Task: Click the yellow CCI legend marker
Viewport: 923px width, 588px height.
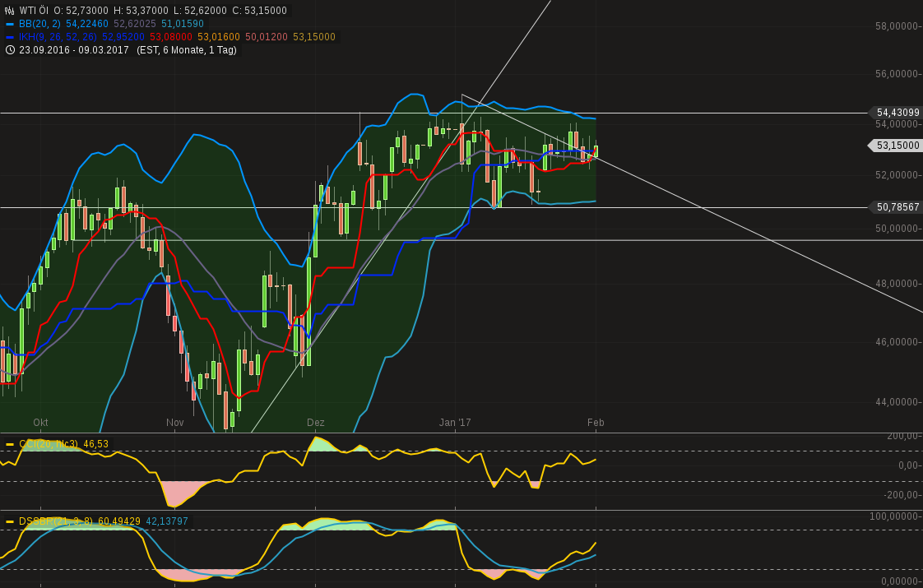Action: [x=9, y=444]
